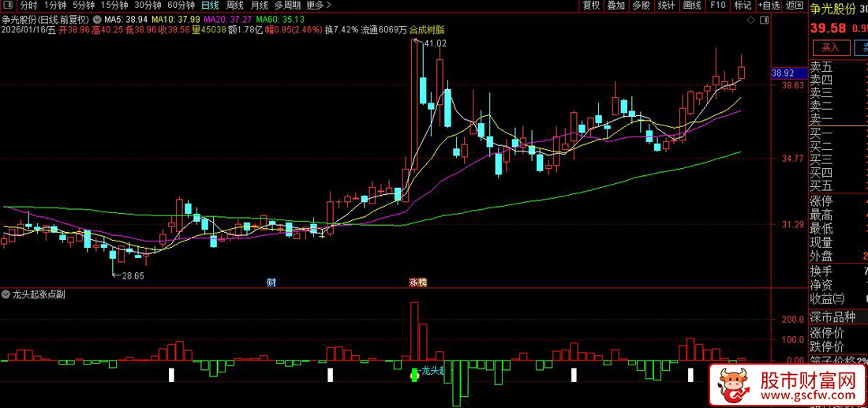This screenshot has height=408, width=868.
Task: Select the 日线 daily chart tab
Action: tap(210, 6)
